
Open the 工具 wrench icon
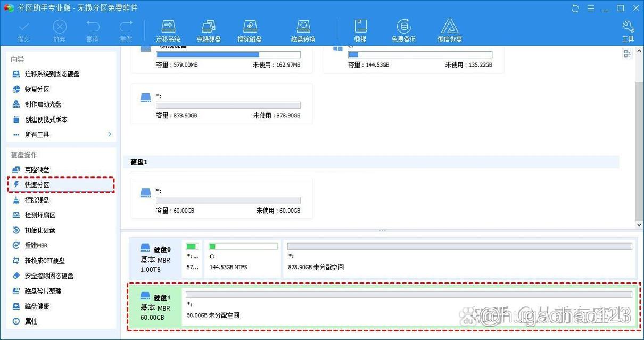[628, 30]
